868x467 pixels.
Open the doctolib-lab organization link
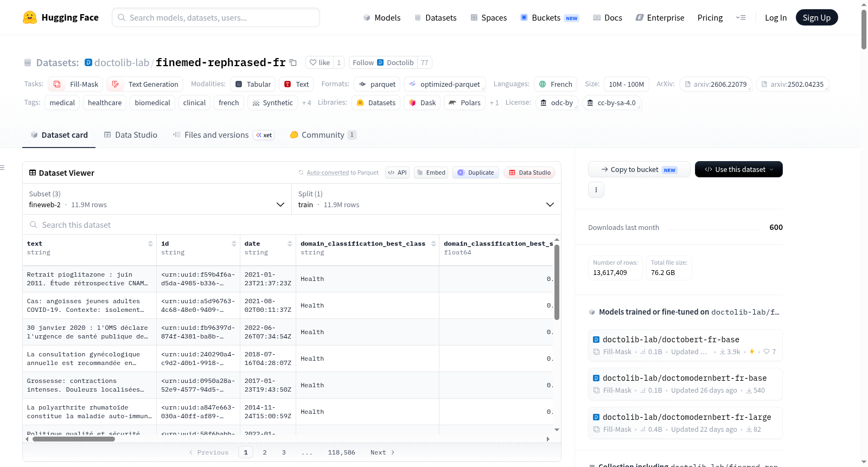pos(122,62)
